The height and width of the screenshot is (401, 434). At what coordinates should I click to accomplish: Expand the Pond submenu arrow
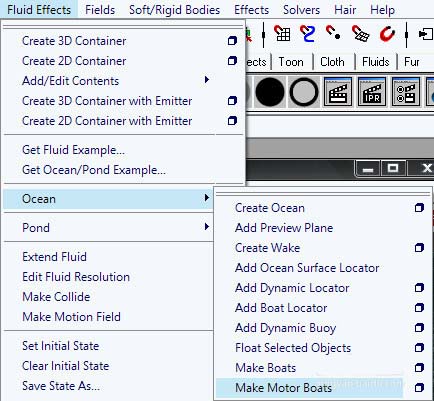pos(207,227)
